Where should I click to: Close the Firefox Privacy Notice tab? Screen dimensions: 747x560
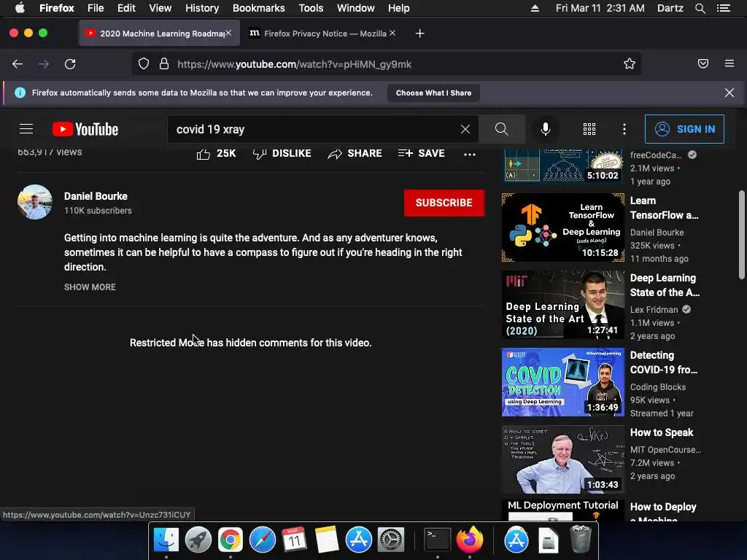click(x=392, y=34)
